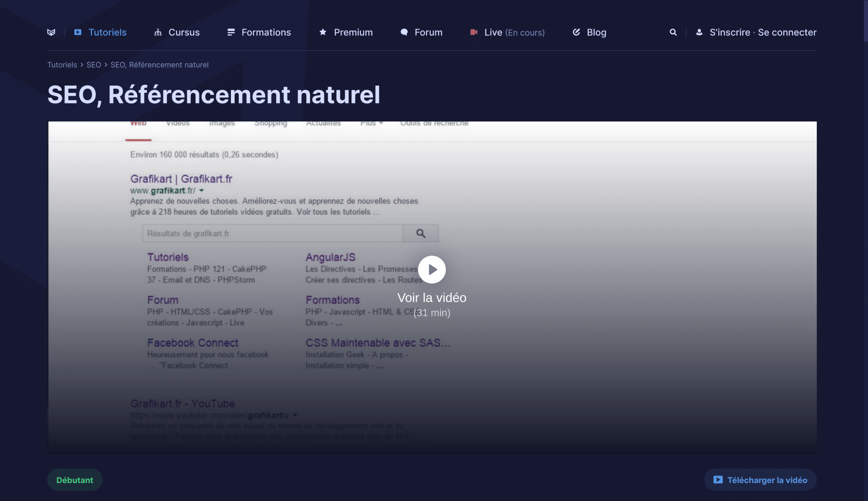The height and width of the screenshot is (501, 868).
Task: Go to Tutoriels in the breadcrumb
Action: click(62, 65)
